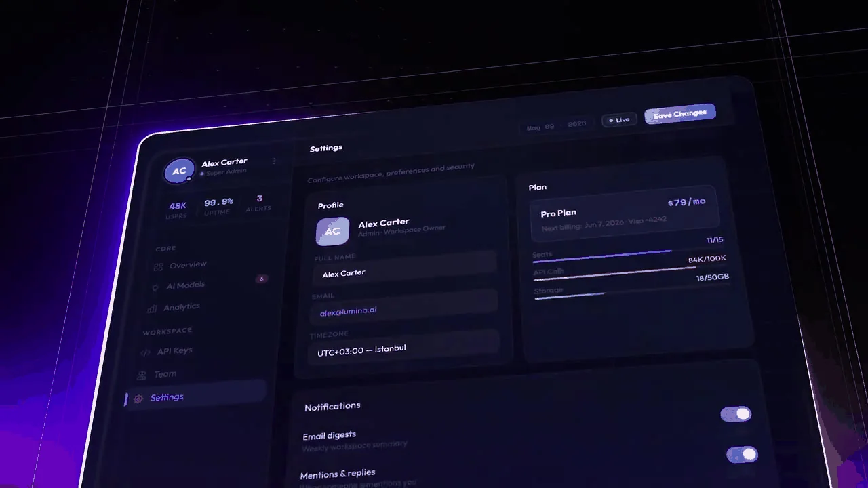Open the Overview page
This screenshot has width=868, height=488.
click(188, 265)
